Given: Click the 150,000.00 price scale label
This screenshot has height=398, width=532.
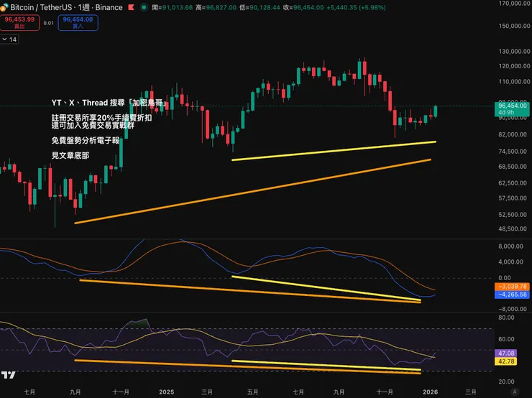Looking at the screenshot, I should point(514,26).
